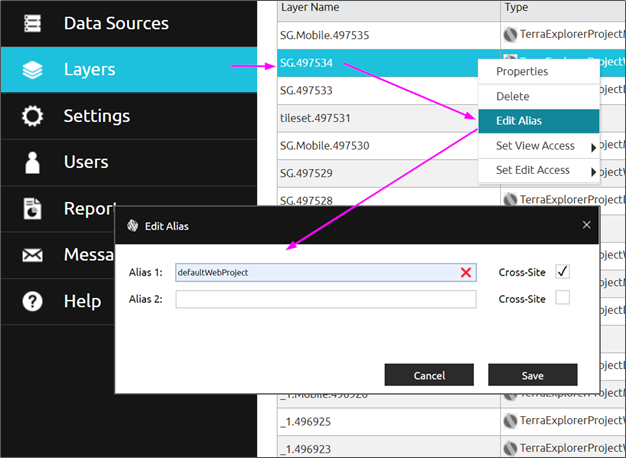The height and width of the screenshot is (458, 626).
Task: Expand the Set Edit Access submenu arrow
Action: click(x=594, y=172)
